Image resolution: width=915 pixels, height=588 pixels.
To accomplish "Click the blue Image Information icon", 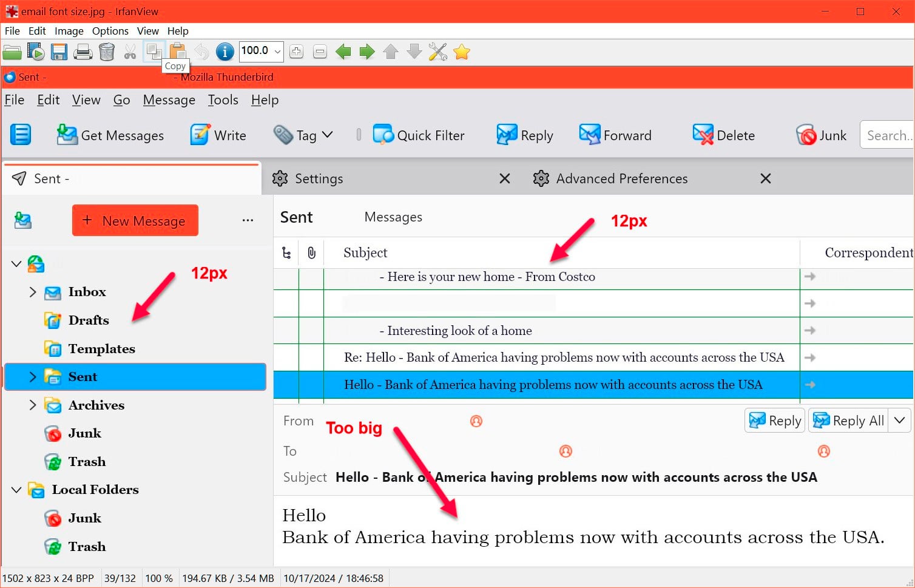I will point(225,52).
